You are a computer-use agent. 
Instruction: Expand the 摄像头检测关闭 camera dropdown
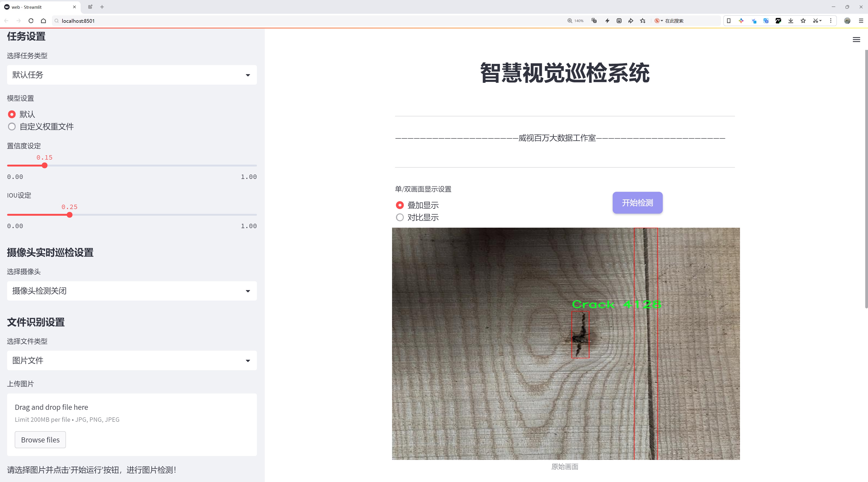[x=132, y=291]
